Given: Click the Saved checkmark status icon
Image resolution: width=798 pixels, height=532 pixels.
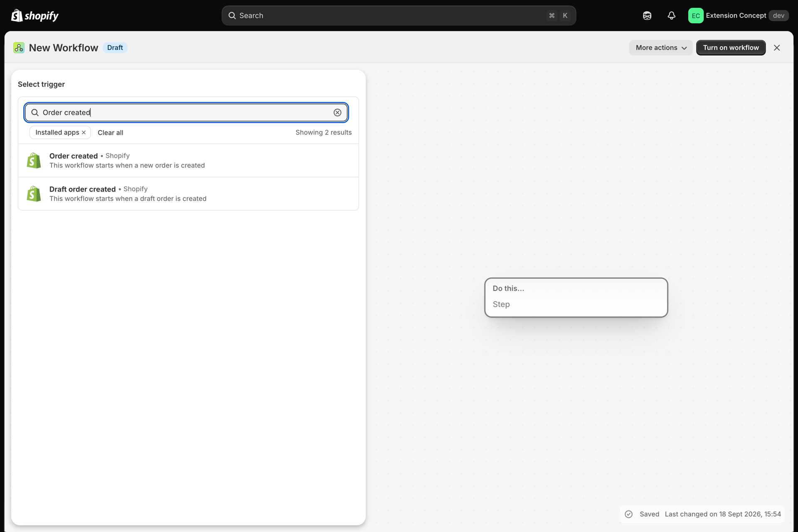Looking at the screenshot, I should pyautogui.click(x=629, y=514).
